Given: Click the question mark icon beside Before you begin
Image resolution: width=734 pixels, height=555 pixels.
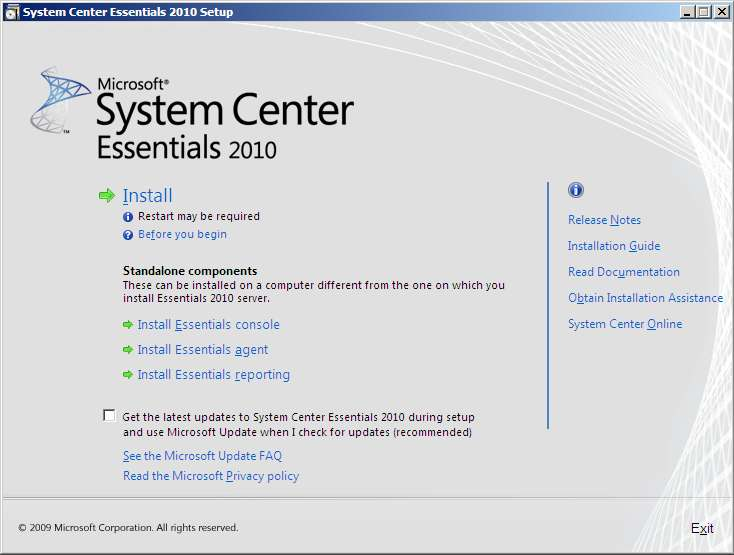Looking at the screenshot, I should pyautogui.click(x=128, y=235).
